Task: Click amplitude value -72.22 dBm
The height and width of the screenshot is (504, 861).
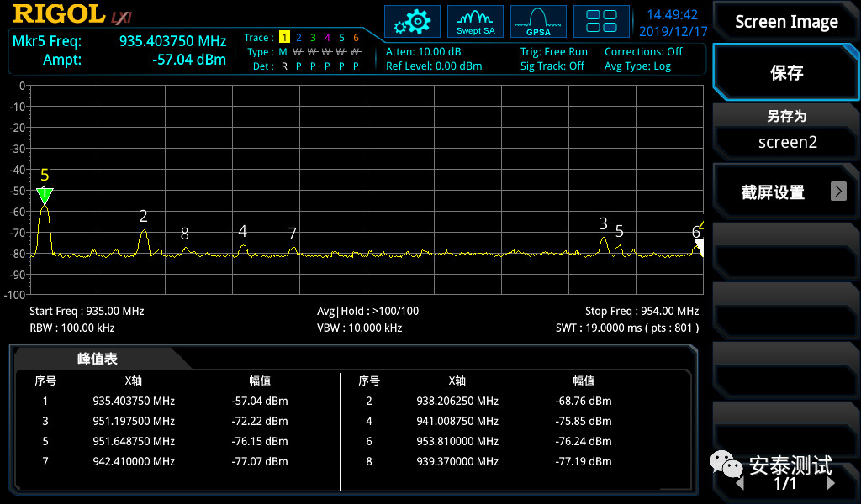Action: (x=260, y=421)
